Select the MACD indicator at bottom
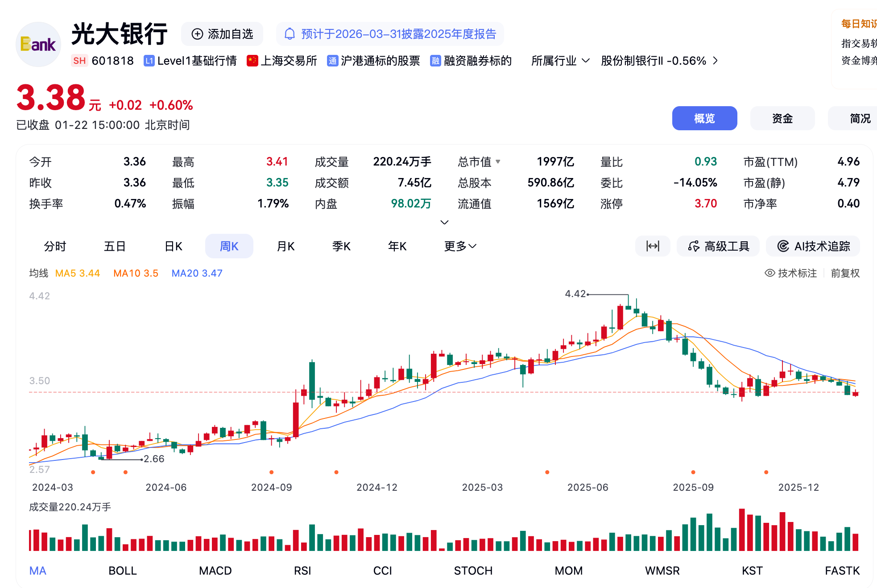The width and height of the screenshot is (877, 588). tap(215, 571)
